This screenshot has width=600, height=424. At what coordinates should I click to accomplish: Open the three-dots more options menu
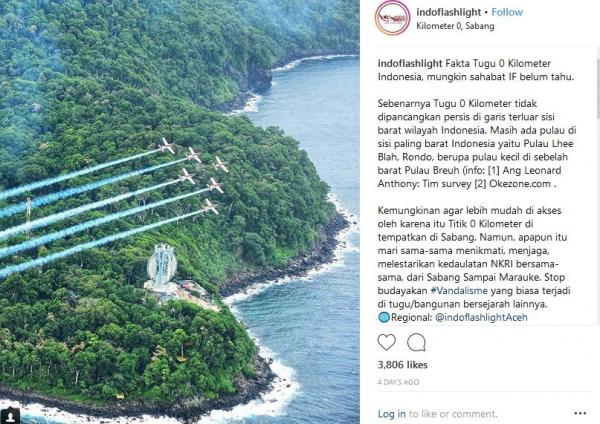tap(580, 413)
